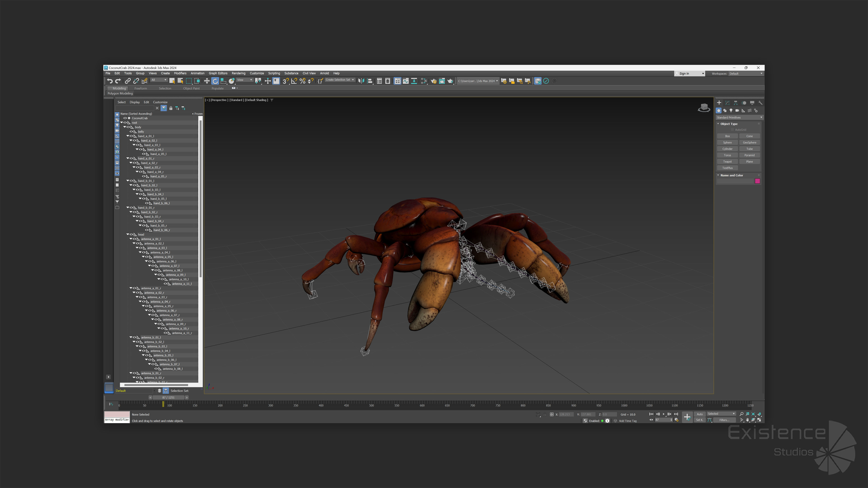The image size is (868, 488).
Task: Activate the Select and Link tool
Action: click(x=128, y=81)
